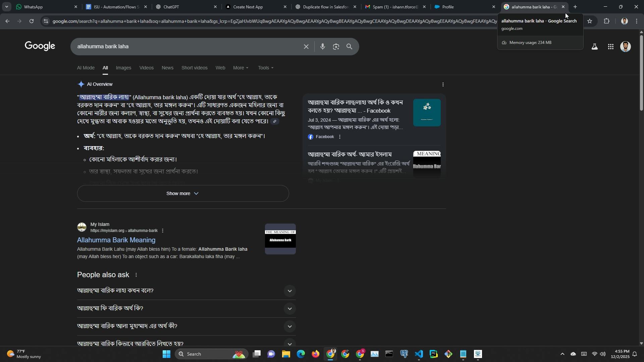Open File Explorer from the taskbar
Viewport: 644px width, 362px height.
click(286, 354)
